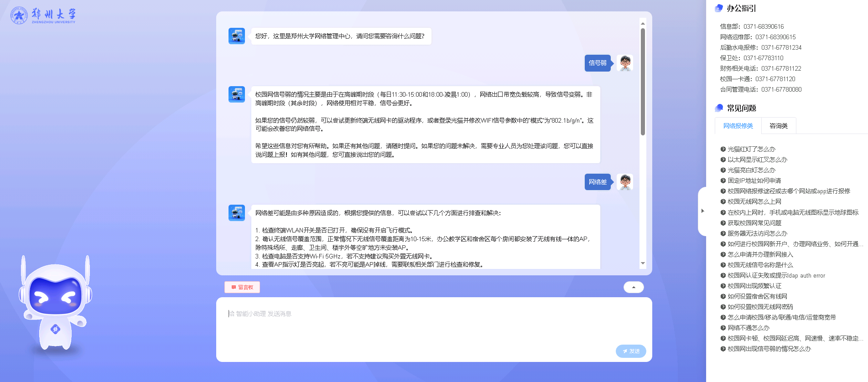Screen dimensions: 868x382
Task: Click question icon beside 以太网显示红叉怎么办
Action: [x=723, y=160]
